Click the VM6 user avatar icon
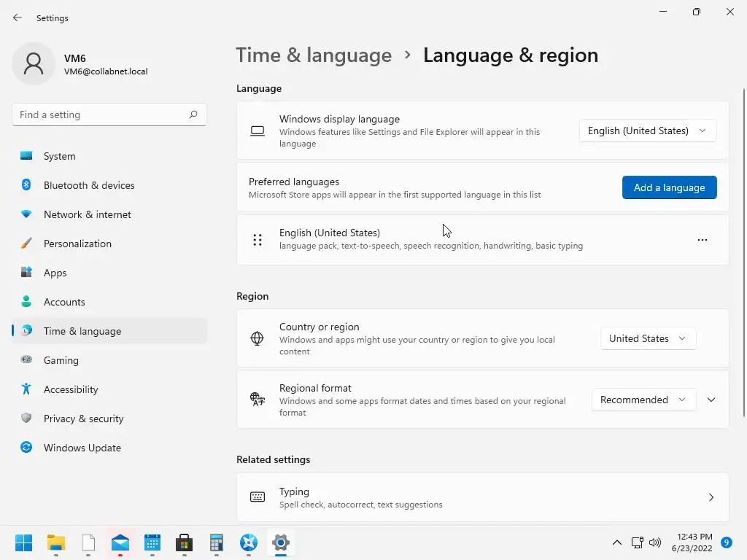The width and height of the screenshot is (747, 560). pyautogui.click(x=34, y=63)
